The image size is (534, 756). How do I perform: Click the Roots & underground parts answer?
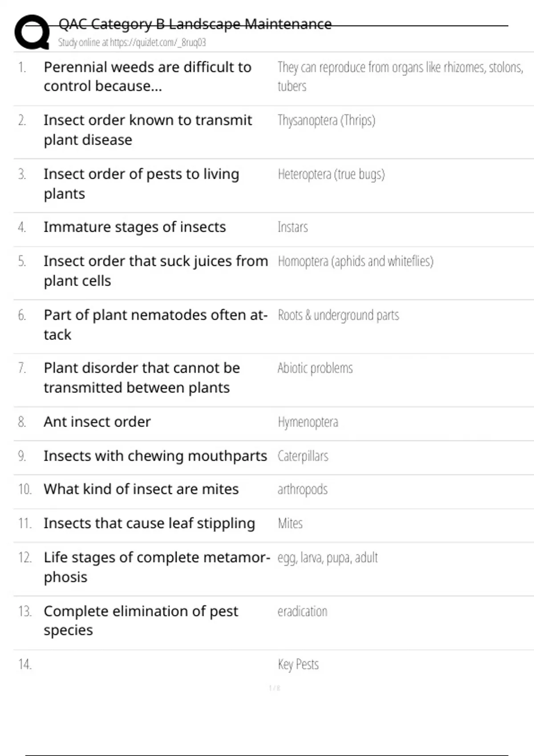pos(338,315)
